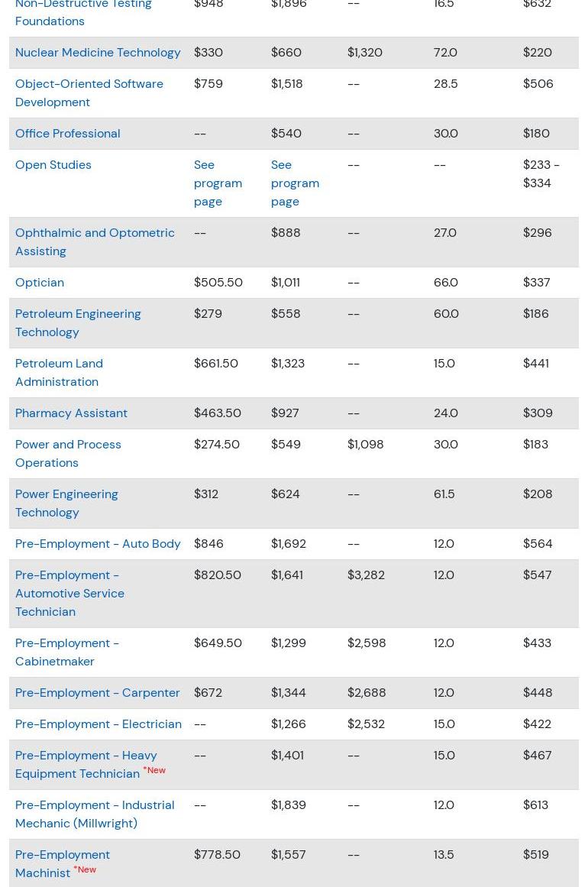Go to Petroleum Land Administration program
The image size is (588, 887).
(59, 372)
